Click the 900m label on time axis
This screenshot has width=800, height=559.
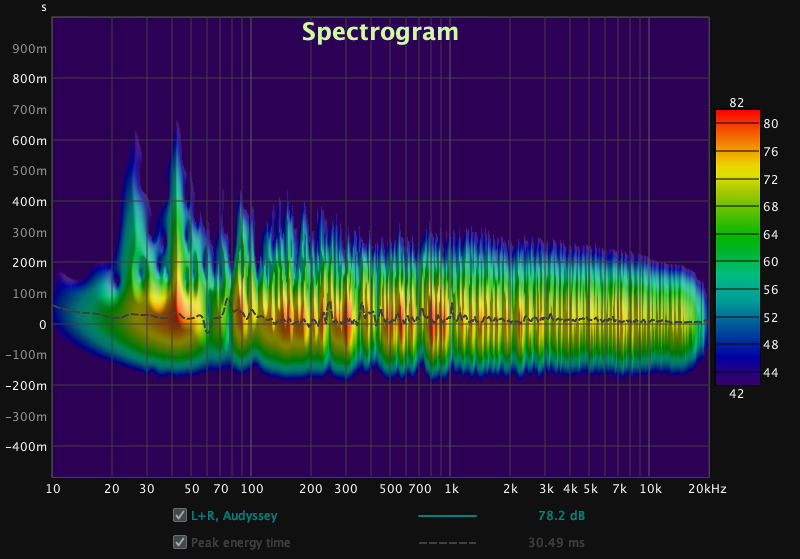coord(30,48)
